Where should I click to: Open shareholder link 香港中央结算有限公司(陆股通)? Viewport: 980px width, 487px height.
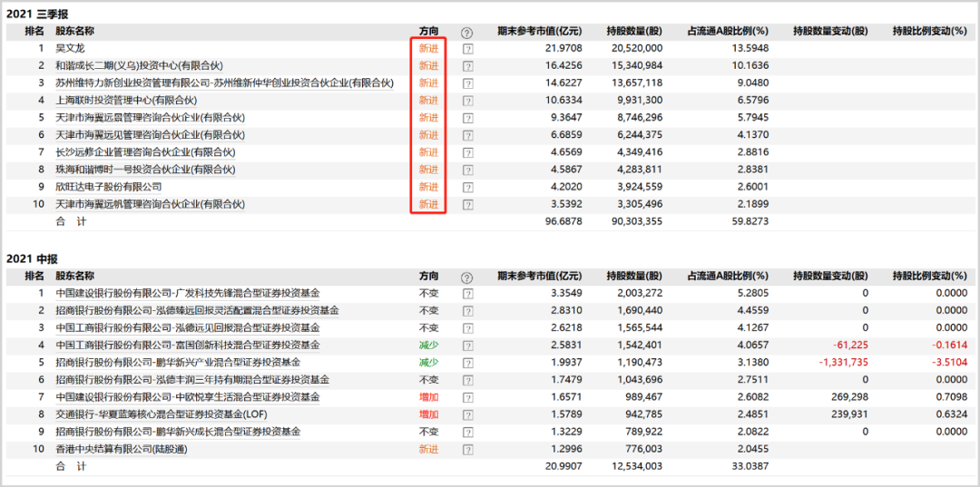pyautogui.click(x=122, y=449)
